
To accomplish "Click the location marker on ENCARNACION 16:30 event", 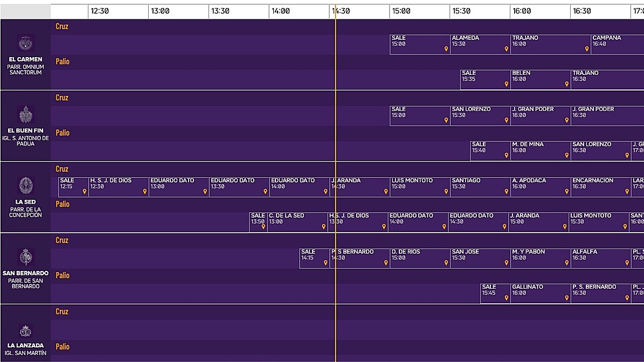I will 627,191.
